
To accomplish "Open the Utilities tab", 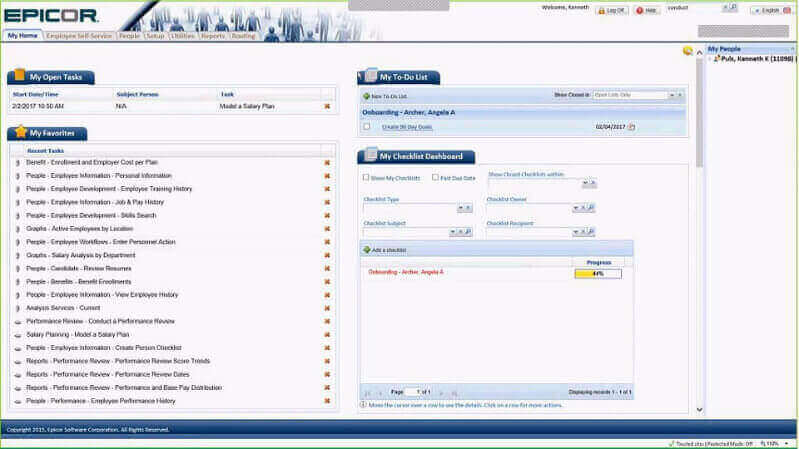I will (x=183, y=36).
